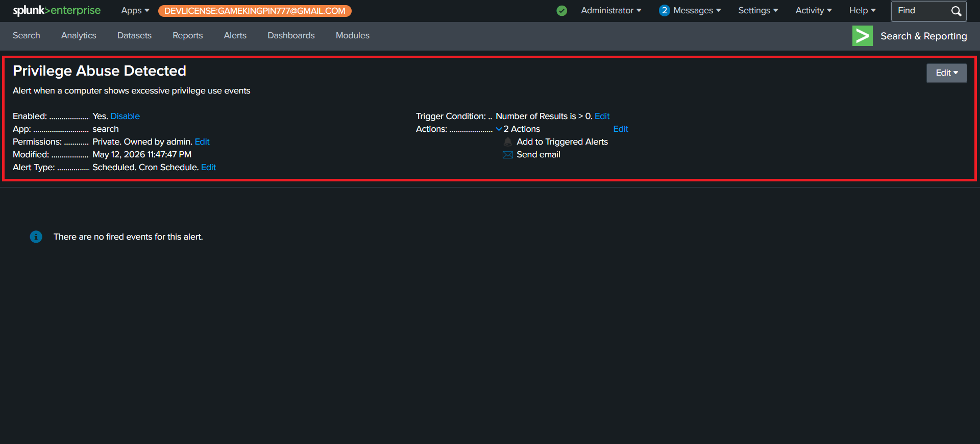Open the alert Edit dropdown button
The height and width of the screenshot is (444, 980).
pyautogui.click(x=947, y=73)
